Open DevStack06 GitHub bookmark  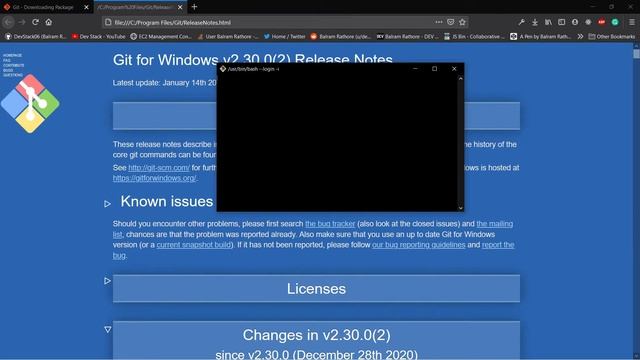[x=36, y=36]
